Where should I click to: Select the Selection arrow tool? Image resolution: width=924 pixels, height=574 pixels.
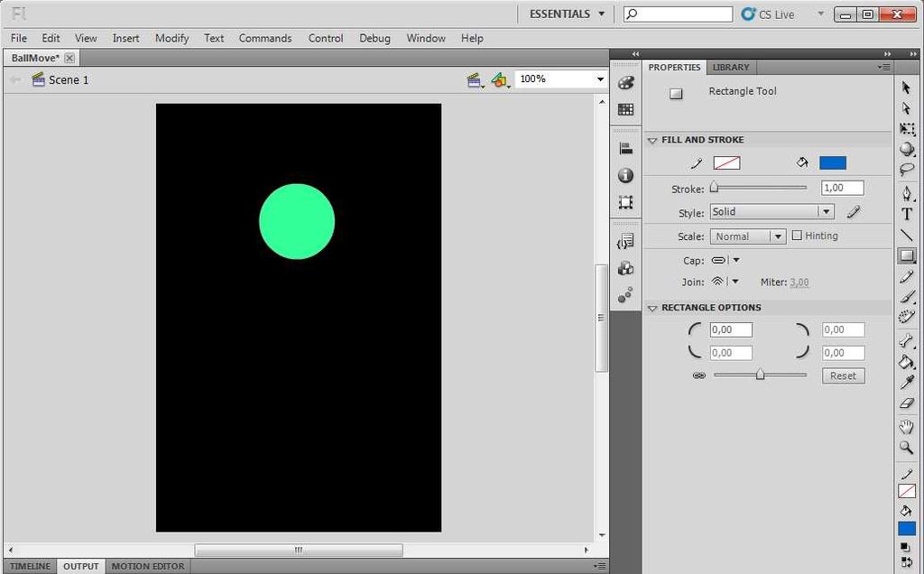pos(906,88)
